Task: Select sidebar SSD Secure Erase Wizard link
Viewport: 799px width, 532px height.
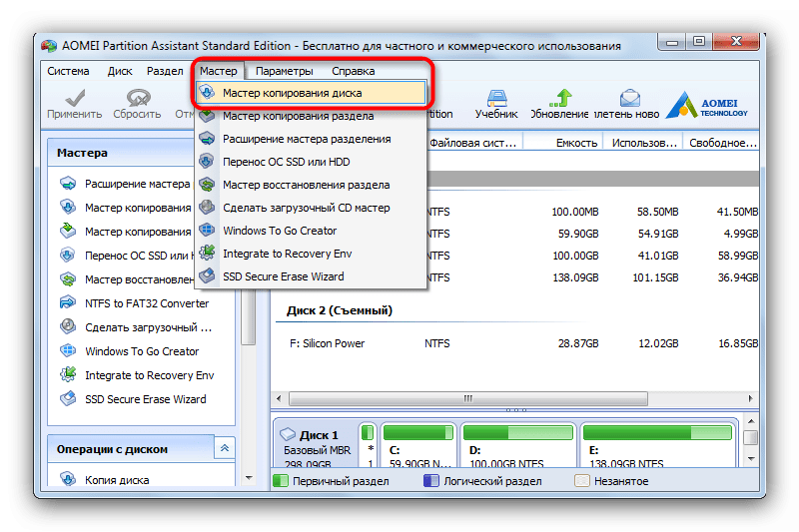Action: 146,399
